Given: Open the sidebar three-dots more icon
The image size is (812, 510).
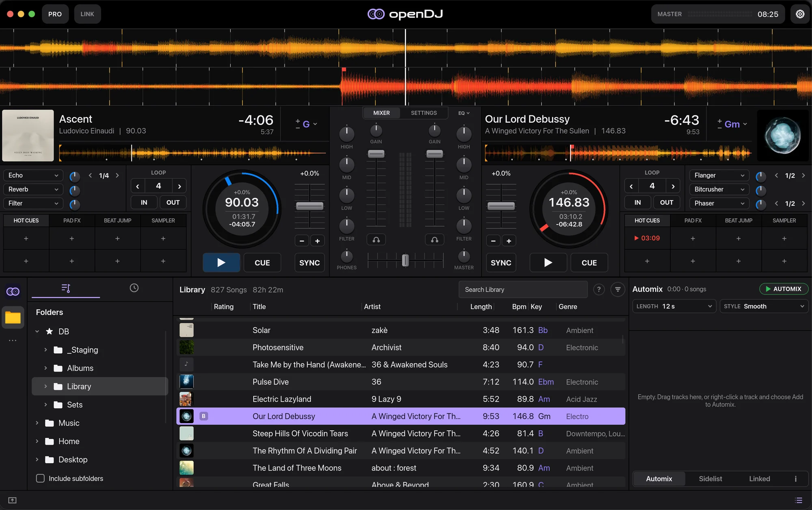Looking at the screenshot, I should [x=13, y=340].
